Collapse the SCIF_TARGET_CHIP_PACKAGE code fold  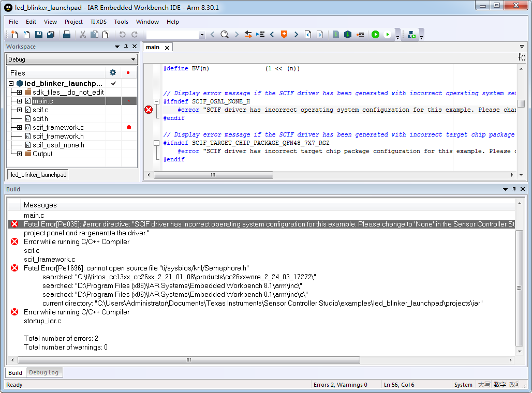[156, 143]
